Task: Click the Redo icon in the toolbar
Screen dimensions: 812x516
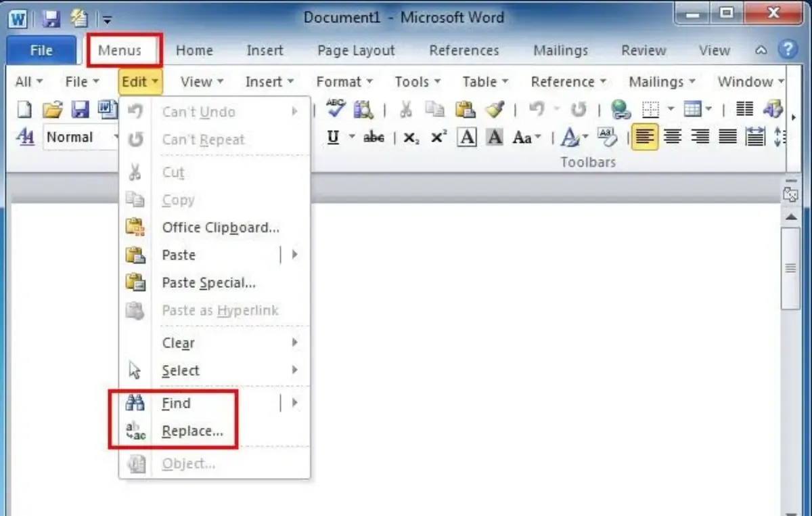Action: pos(578,109)
